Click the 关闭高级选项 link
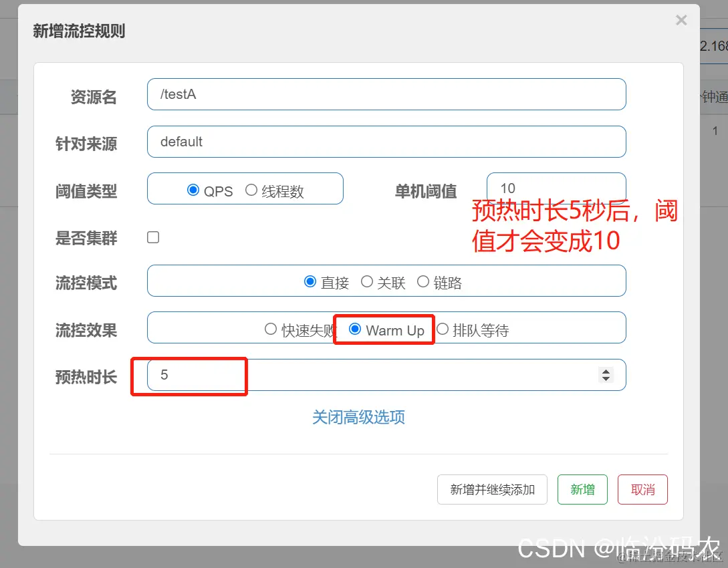728x568 pixels. coord(358,417)
